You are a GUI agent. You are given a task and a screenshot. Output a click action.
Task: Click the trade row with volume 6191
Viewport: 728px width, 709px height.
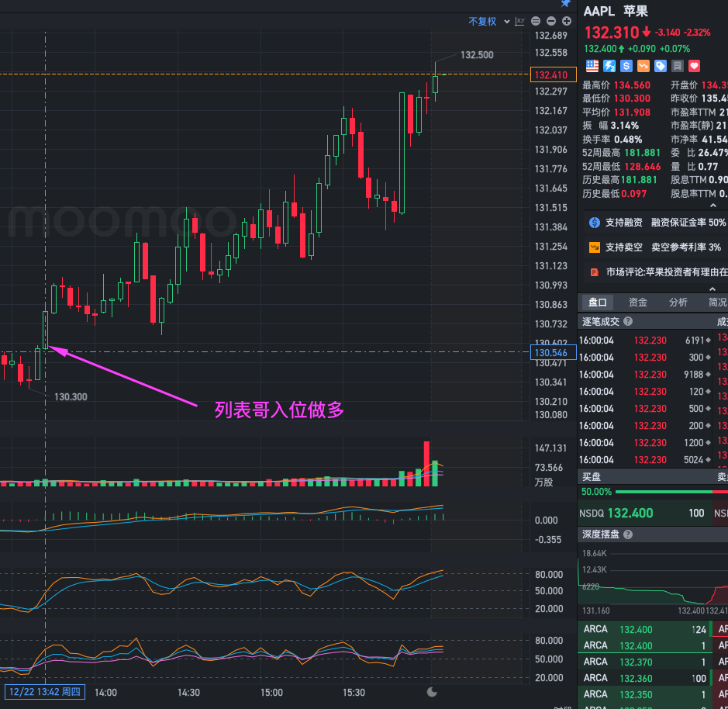647,341
